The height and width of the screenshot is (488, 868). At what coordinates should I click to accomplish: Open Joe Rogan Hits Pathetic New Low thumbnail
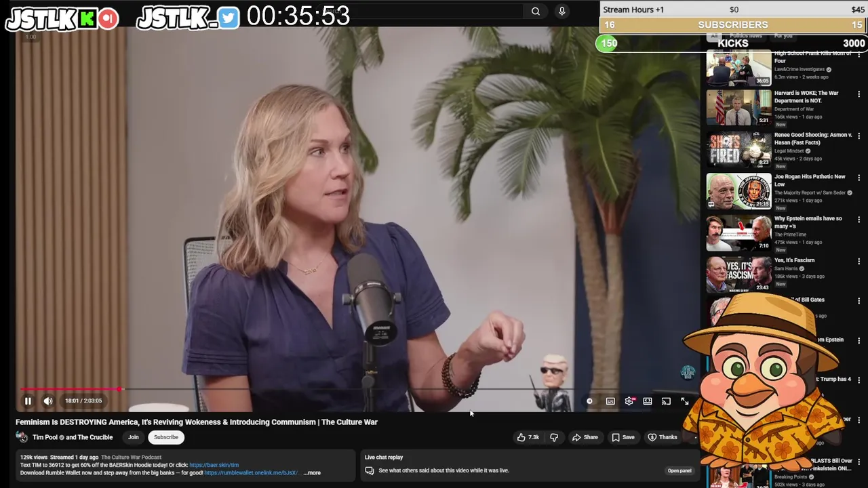pyautogui.click(x=738, y=190)
